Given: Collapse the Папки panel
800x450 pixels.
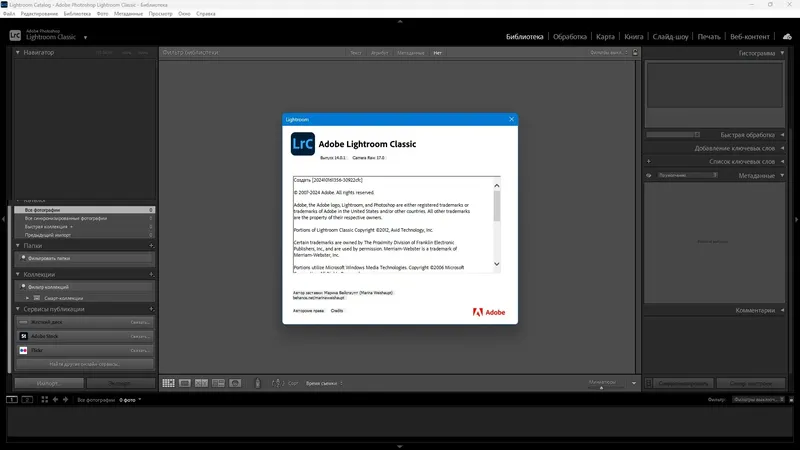Looking at the screenshot, I should pos(17,245).
